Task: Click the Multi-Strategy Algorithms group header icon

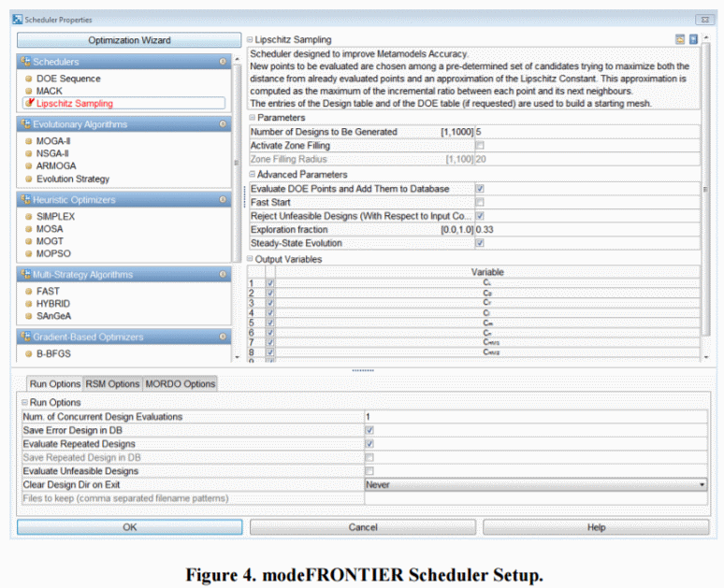Action: point(25,274)
